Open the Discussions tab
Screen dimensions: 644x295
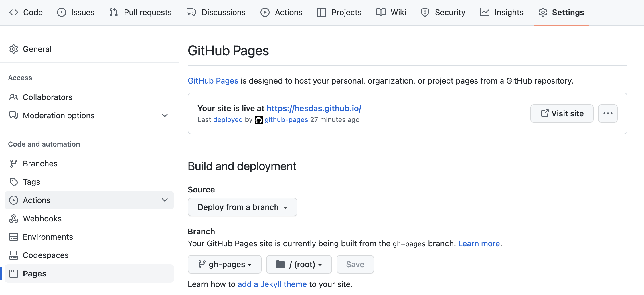216,12
